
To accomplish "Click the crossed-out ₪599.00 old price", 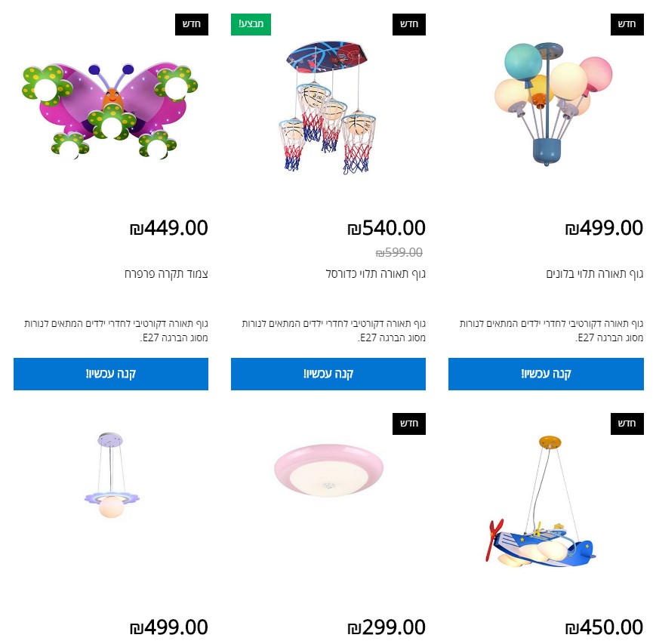I will point(399,252).
